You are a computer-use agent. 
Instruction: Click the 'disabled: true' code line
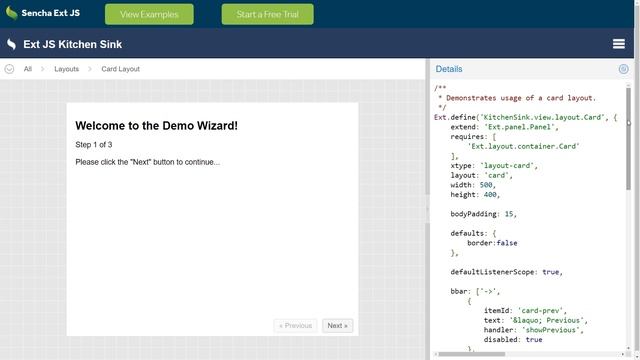tap(513, 340)
